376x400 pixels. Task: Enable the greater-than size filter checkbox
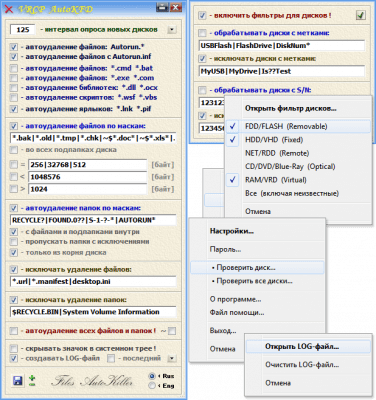click(14, 189)
